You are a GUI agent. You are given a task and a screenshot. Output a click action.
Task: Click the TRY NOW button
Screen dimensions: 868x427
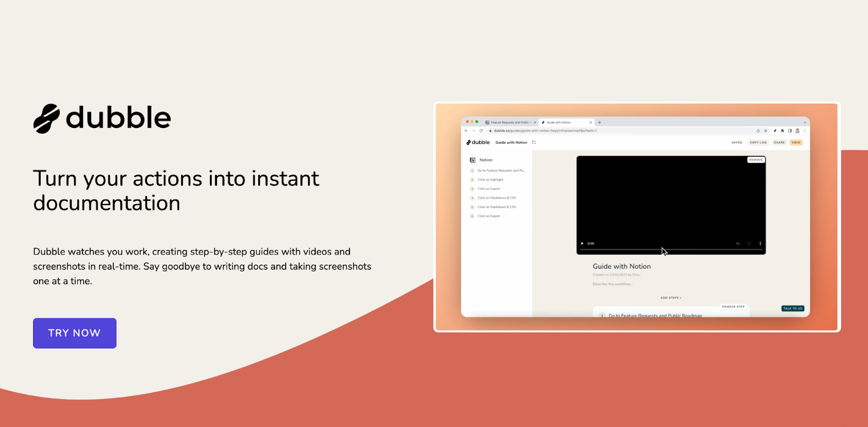click(x=75, y=333)
